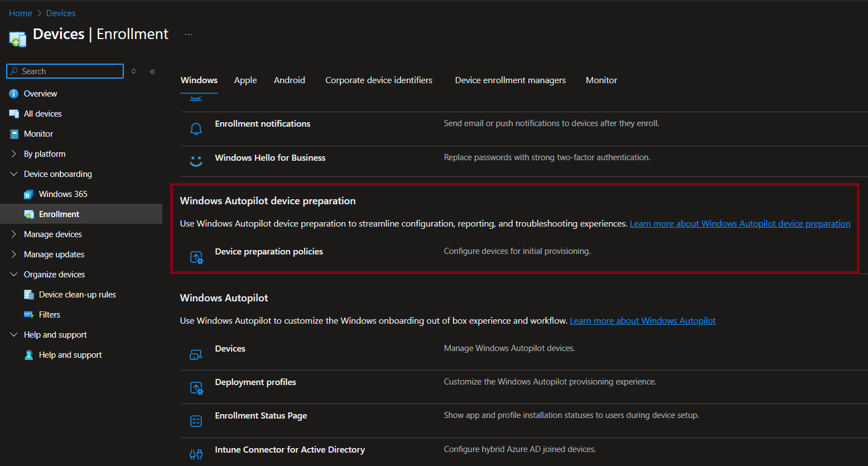
Task: Open Device preparation policies via its icon
Action: pos(196,257)
